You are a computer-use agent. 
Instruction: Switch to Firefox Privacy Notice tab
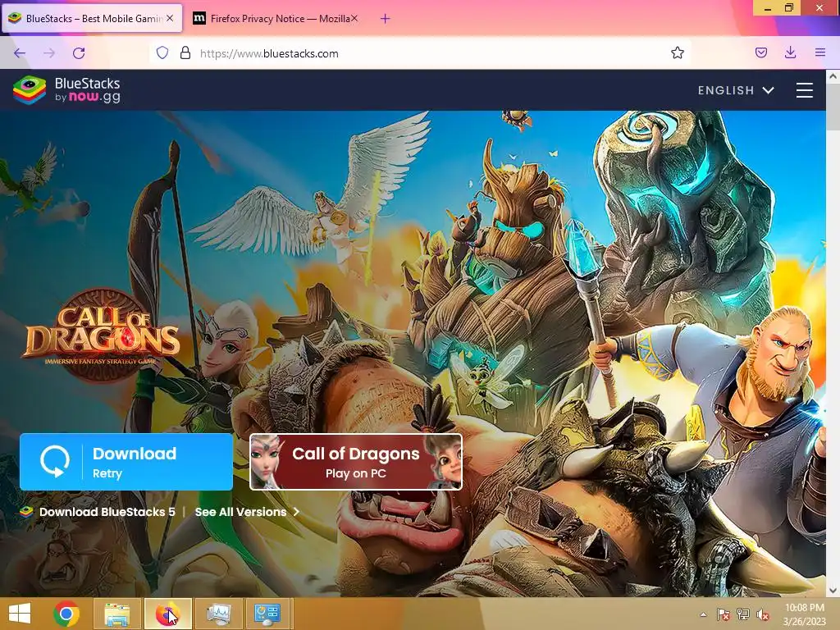point(276,18)
